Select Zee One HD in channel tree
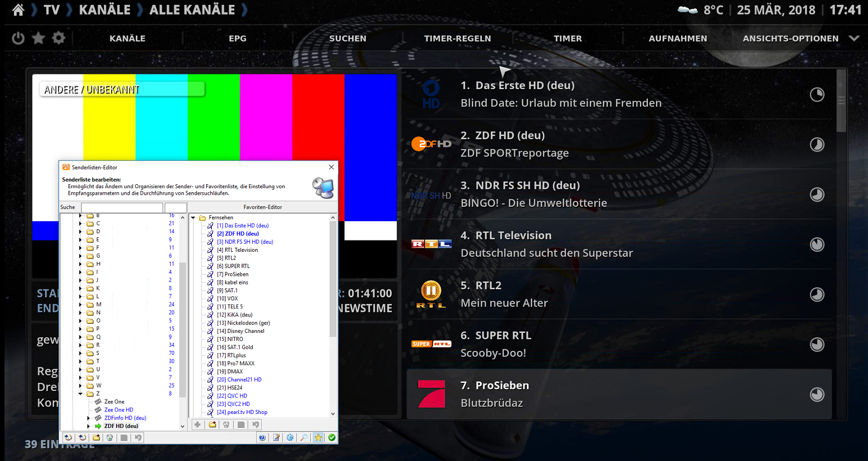868x461 pixels. (119, 410)
